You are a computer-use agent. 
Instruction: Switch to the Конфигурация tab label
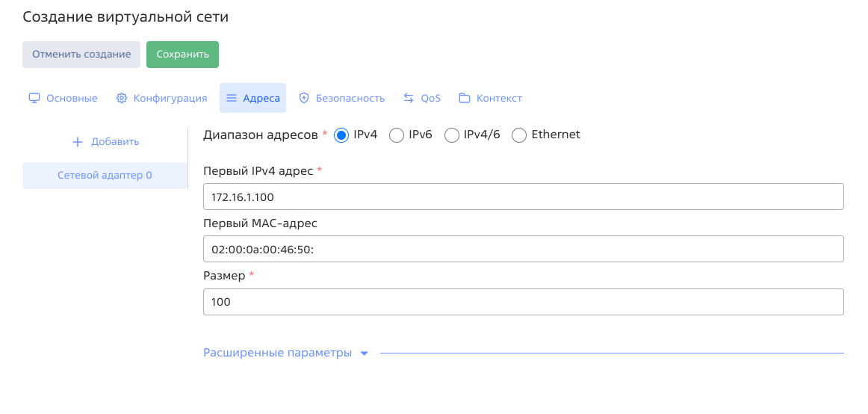point(170,98)
